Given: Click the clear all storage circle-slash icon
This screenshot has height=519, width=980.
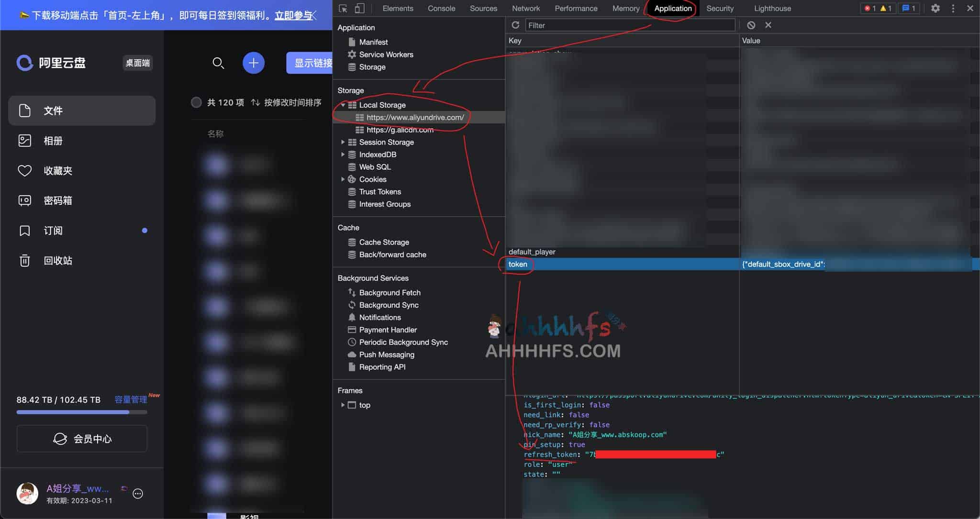Looking at the screenshot, I should coord(751,25).
